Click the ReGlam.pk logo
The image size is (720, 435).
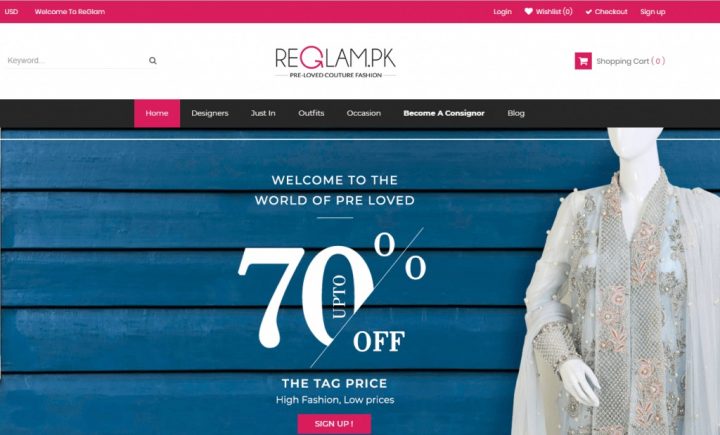click(335, 62)
